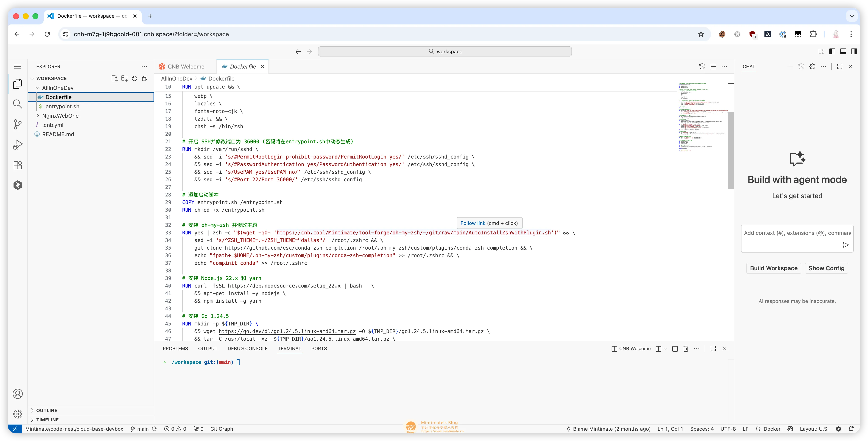
Task: Open the Run and Debug view
Action: coord(18,145)
